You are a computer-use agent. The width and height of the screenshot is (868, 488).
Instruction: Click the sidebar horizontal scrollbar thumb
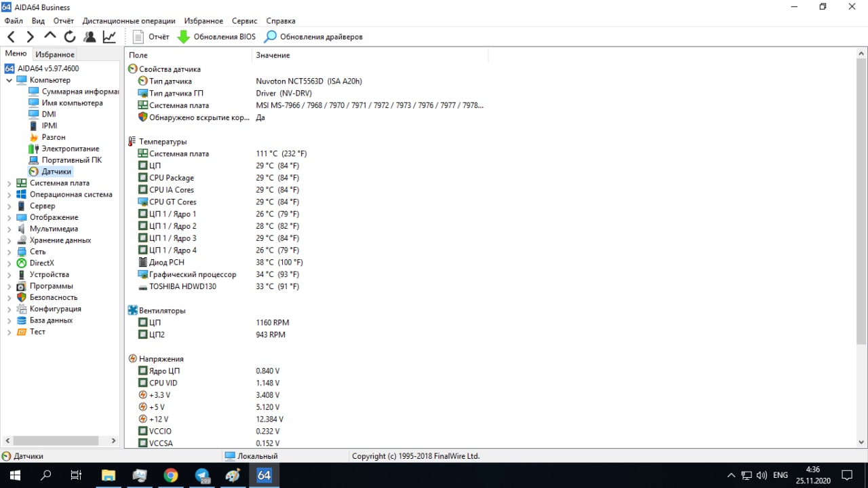(x=56, y=441)
